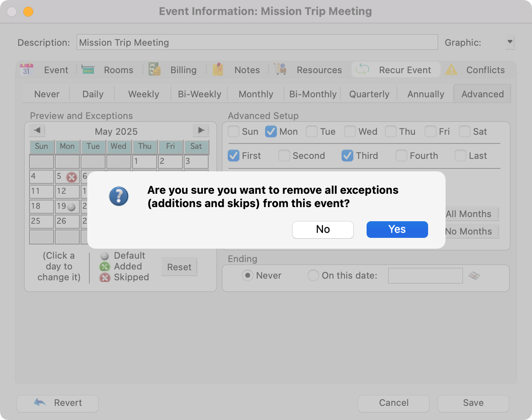Screen dimensions: 532x420
Task: Open the ending date calendar picker icon
Action: coord(474,275)
